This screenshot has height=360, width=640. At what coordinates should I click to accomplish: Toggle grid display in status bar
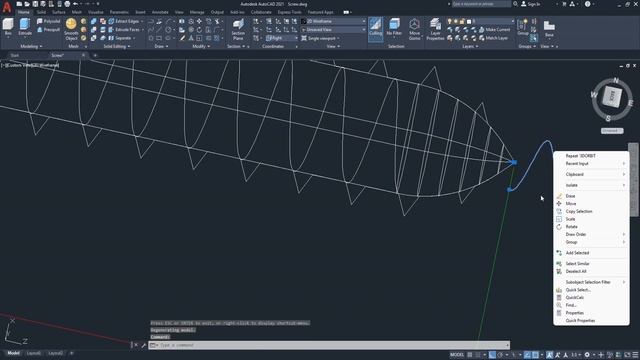pos(470,355)
